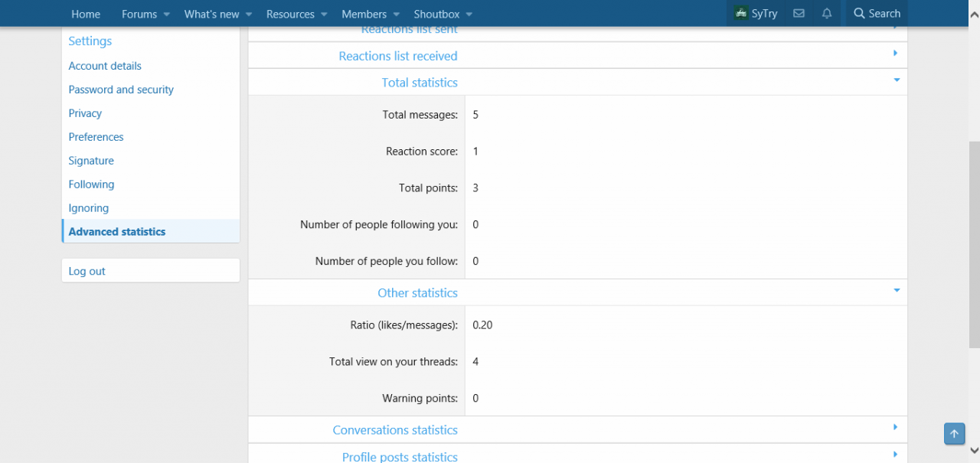The height and width of the screenshot is (463, 980).
Task: Expand the Conversations statistics section
Action: [895, 427]
